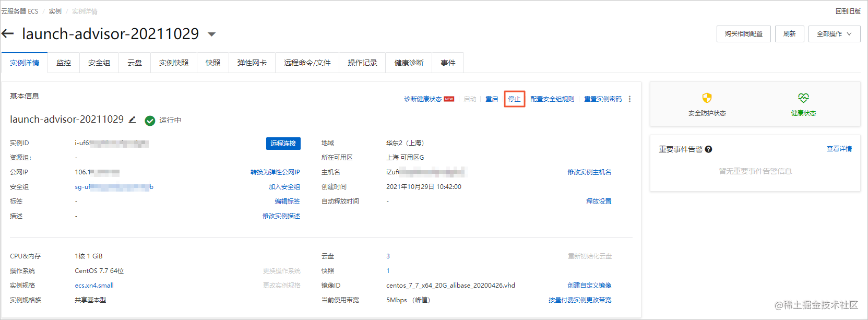Click the green running status checkmark icon

click(150, 121)
